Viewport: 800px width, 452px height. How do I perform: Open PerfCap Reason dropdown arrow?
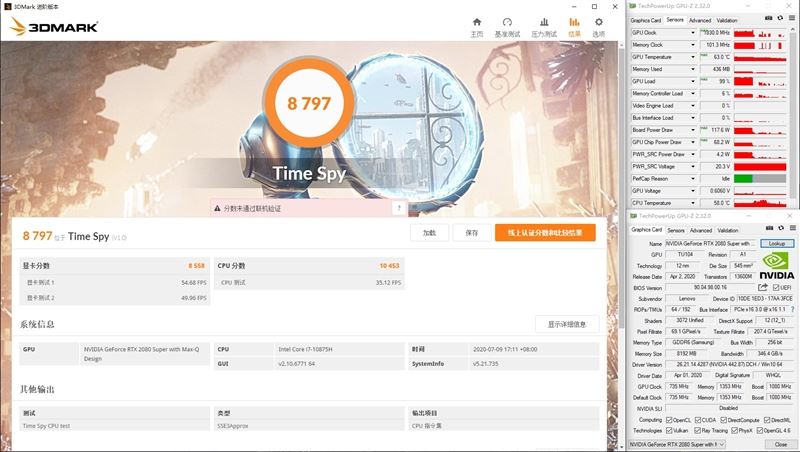point(693,179)
